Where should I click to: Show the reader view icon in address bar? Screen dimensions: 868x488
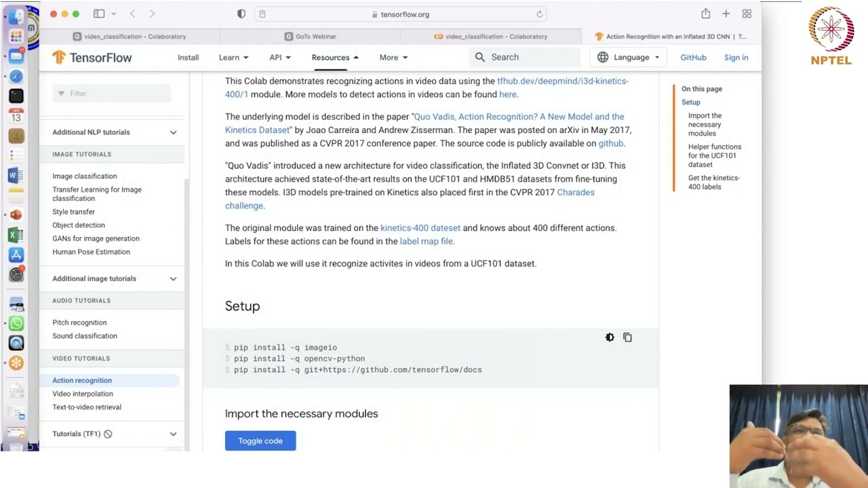(x=262, y=14)
